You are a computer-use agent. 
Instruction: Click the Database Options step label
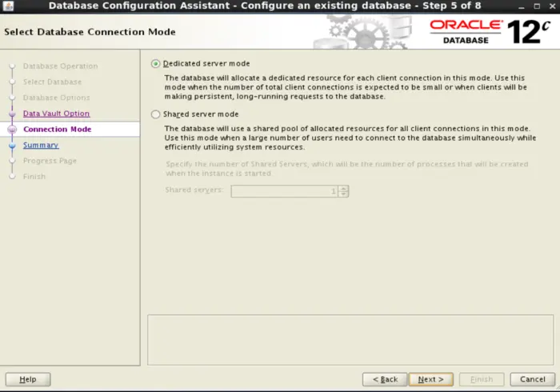(57, 98)
